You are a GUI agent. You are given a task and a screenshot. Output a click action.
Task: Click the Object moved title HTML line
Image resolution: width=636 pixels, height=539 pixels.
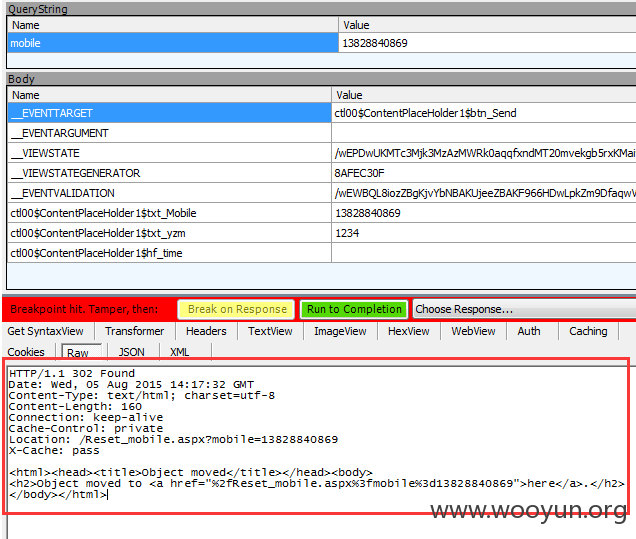coord(191,472)
